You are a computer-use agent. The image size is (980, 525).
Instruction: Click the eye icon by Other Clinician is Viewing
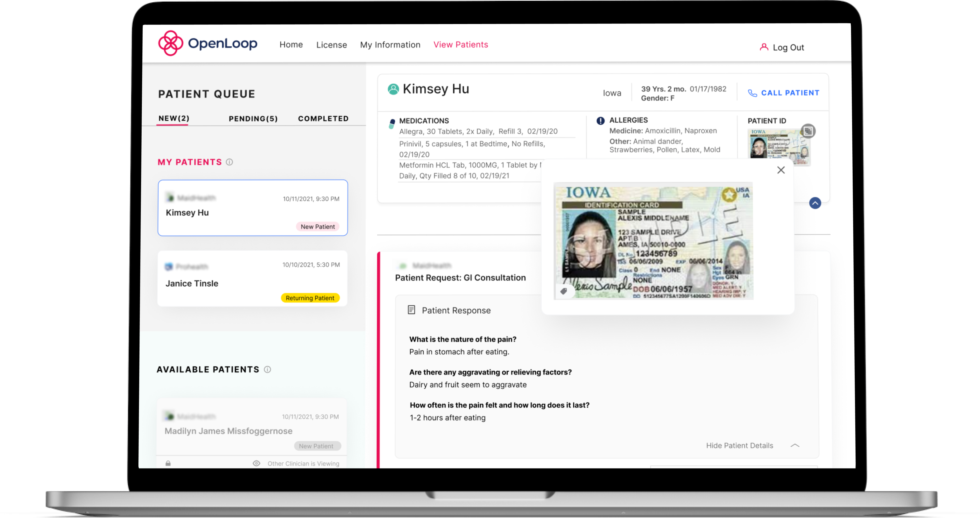tap(256, 463)
